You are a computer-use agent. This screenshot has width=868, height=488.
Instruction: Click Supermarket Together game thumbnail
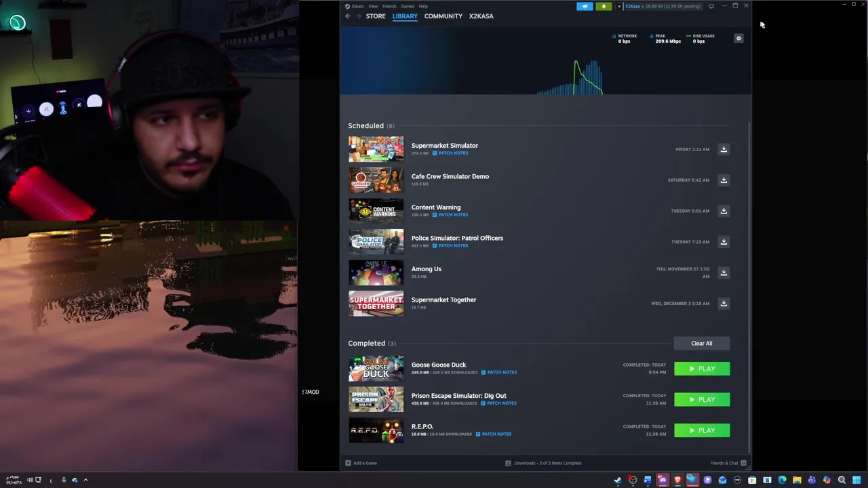click(376, 303)
